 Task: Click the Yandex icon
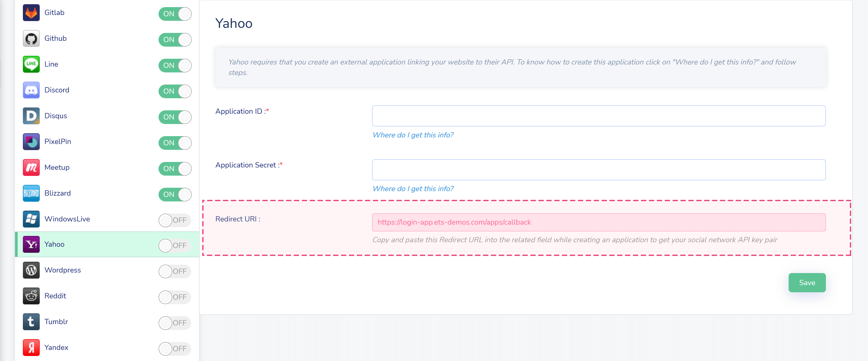coord(31,347)
